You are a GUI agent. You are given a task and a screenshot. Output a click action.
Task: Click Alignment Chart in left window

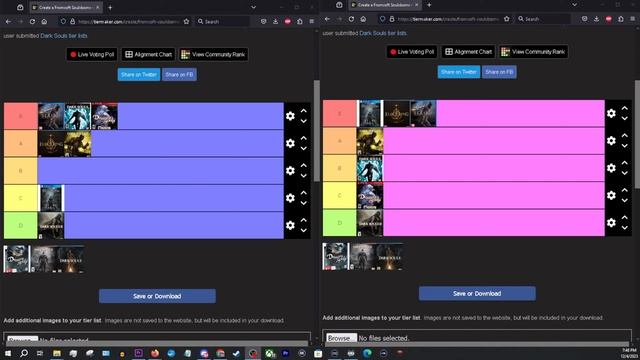click(148, 54)
